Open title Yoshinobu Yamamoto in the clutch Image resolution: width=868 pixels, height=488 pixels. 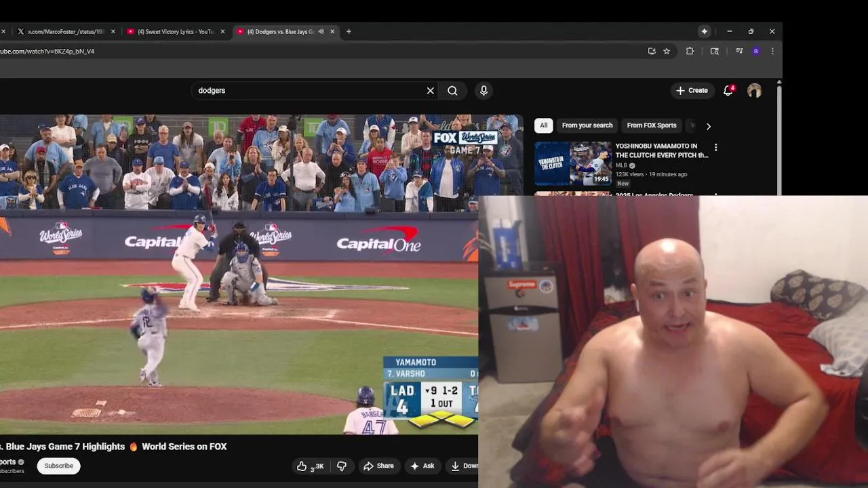click(x=661, y=150)
